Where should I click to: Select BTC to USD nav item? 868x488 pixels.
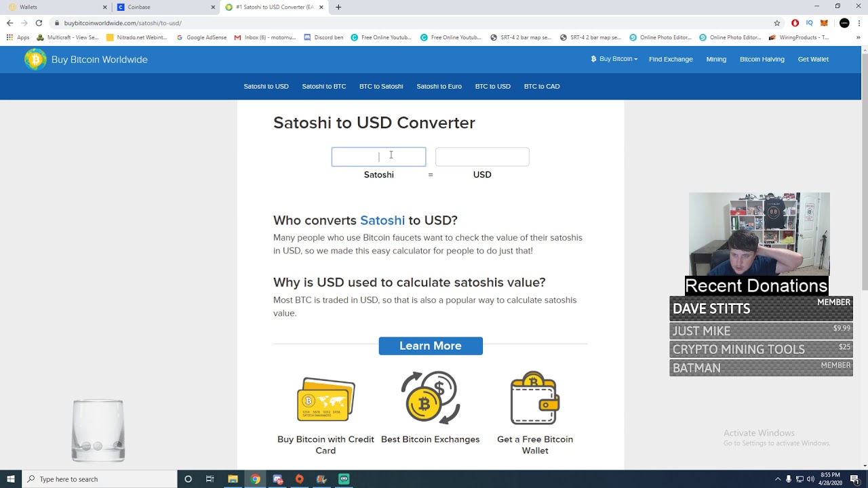493,86
